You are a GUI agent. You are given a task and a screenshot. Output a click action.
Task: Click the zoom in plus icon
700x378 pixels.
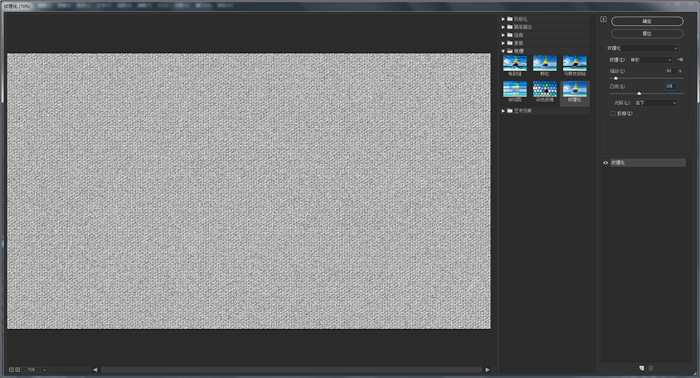click(x=17, y=370)
